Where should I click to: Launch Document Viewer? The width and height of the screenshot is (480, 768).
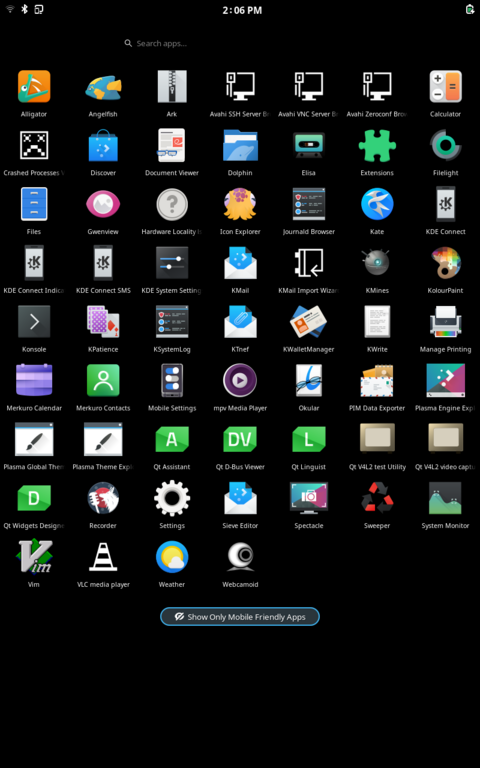pyautogui.click(x=172, y=145)
